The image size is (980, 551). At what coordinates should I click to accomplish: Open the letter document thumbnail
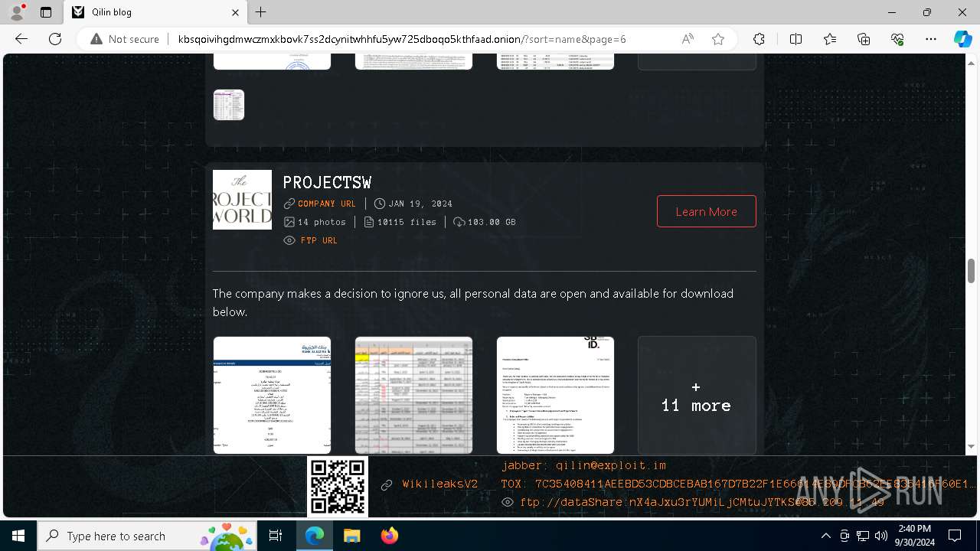555,395
